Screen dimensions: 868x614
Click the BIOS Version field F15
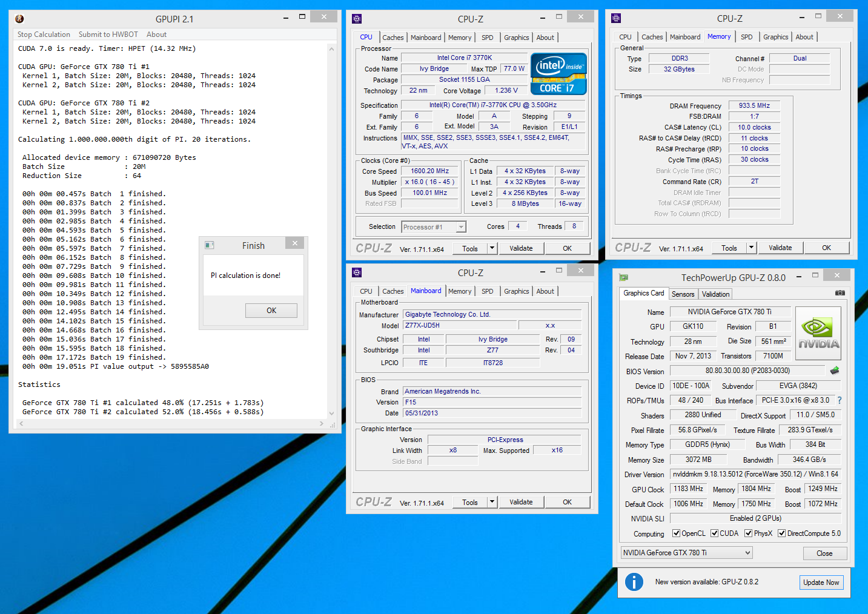tap(492, 402)
